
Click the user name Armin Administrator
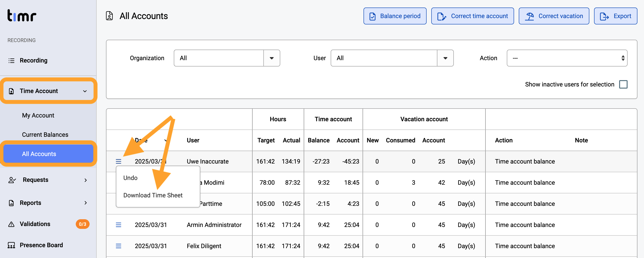(214, 225)
